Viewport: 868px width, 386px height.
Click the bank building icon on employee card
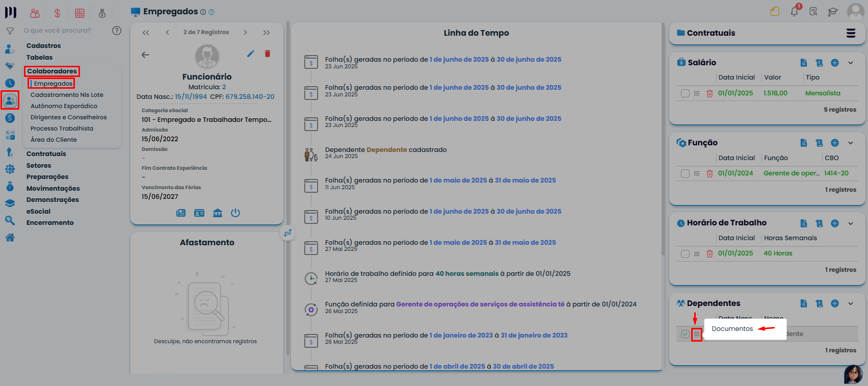(x=218, y=213)
